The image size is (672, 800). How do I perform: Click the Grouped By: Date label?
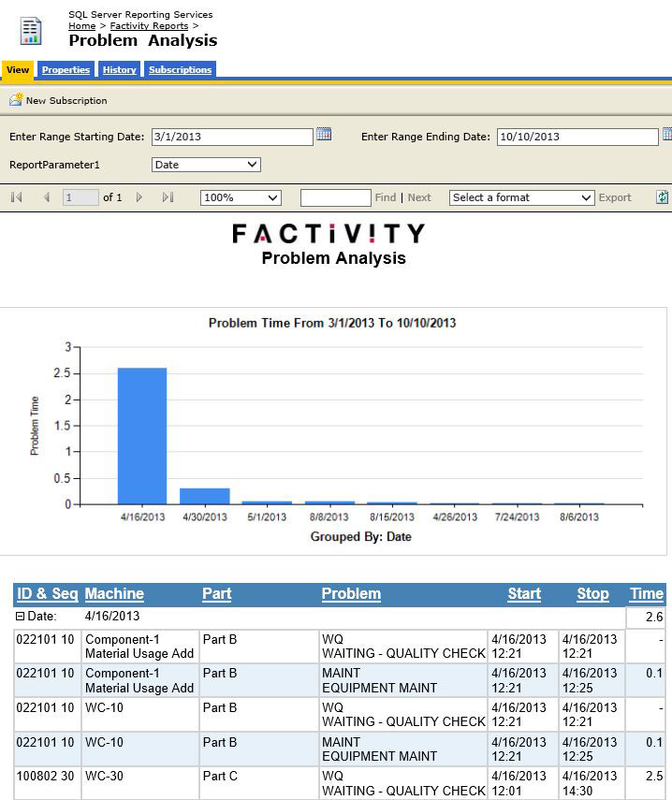click(x=360, y=537)
